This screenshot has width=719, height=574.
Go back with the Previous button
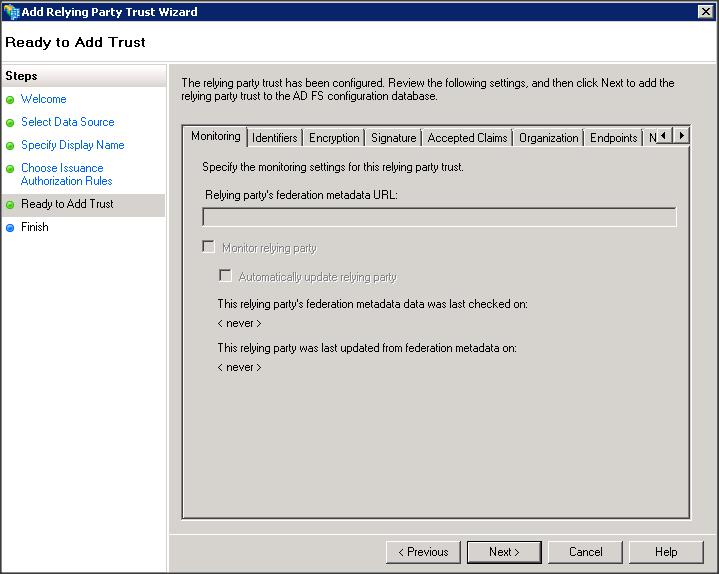pos(423,552)
